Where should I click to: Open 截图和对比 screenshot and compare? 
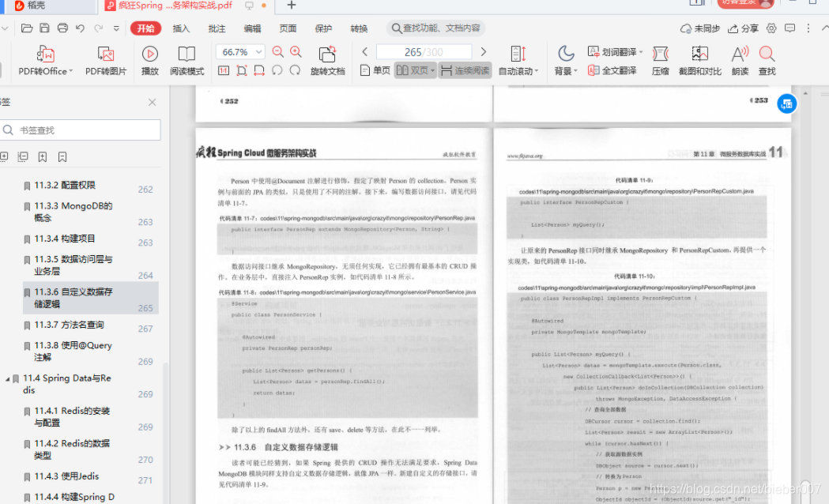(x=700, y=61)
